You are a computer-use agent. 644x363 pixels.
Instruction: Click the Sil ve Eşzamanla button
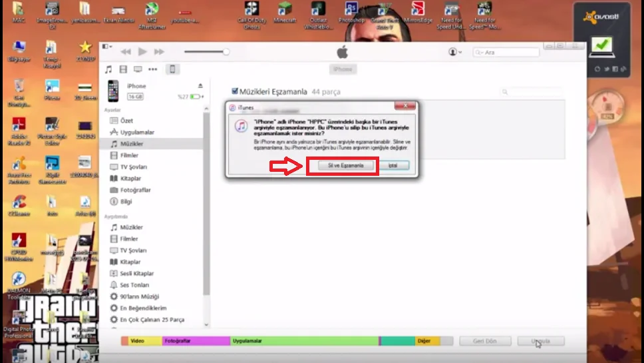point(345,165)
